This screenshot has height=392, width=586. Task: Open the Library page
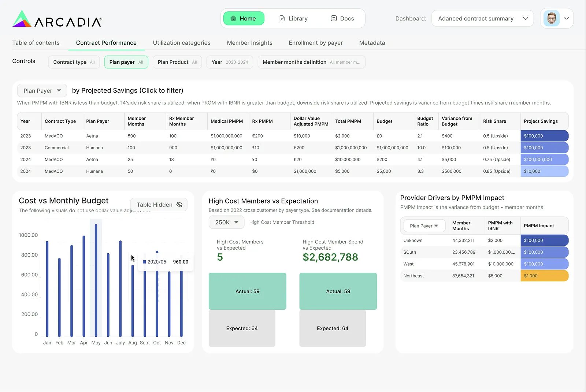click(293, 19)
